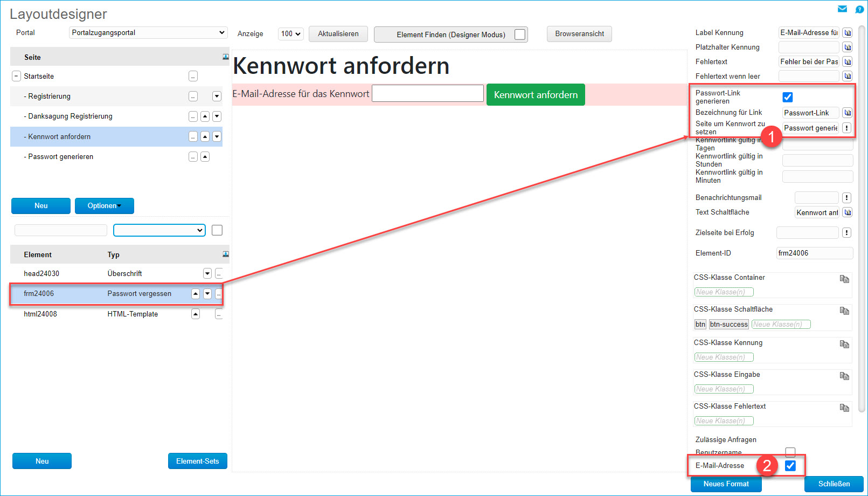Open the Optionen dropdown button
Viewport: 868px width, 496px height.
(105, 206)
